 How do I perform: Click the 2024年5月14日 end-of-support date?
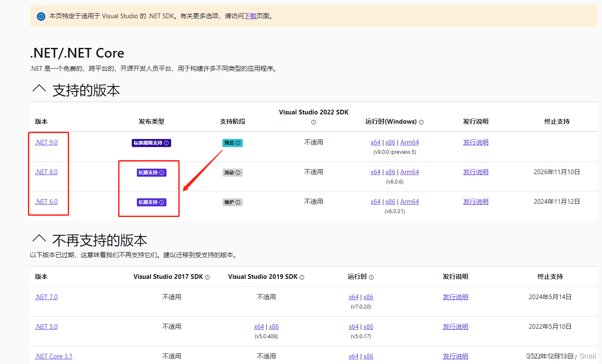tap(550, 297)
